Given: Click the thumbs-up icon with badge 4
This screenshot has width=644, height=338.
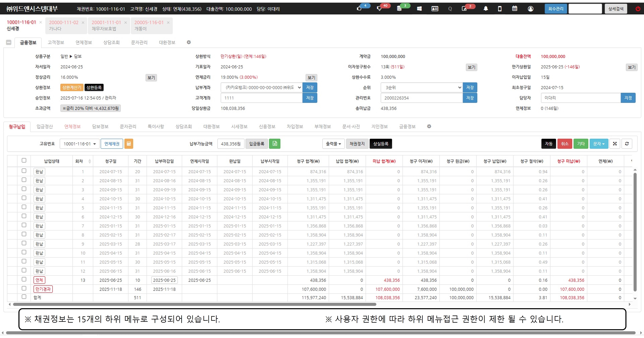Looking at the screenshot, I should [359, 8].
